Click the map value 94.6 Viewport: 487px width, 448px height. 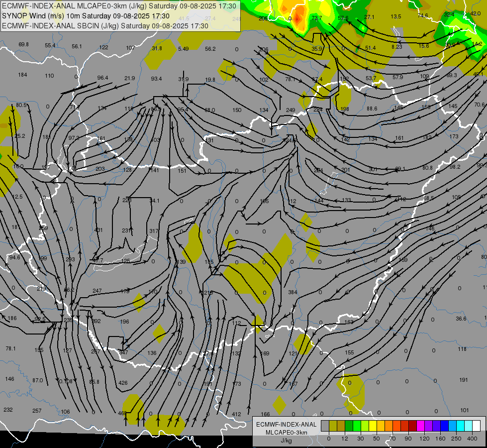[x=14, y=257]
